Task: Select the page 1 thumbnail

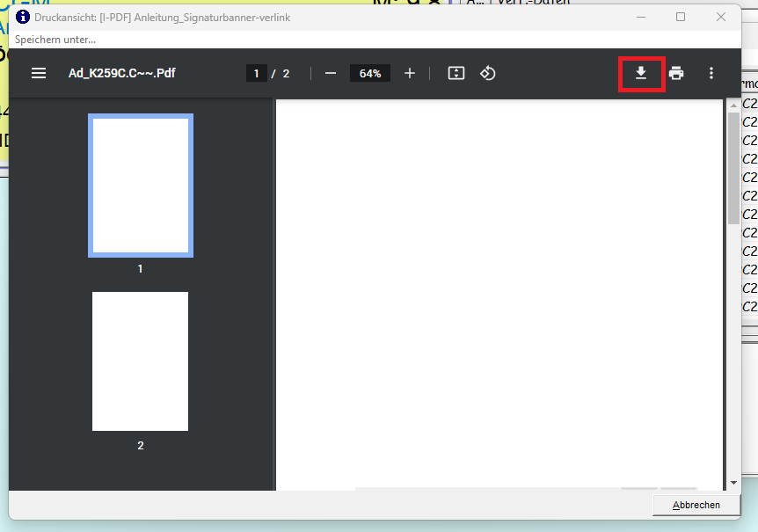Action: [x=141, y=186]
